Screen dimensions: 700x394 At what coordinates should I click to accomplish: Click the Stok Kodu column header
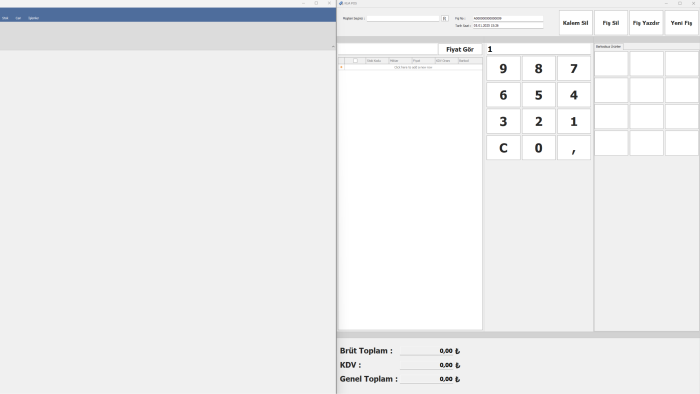(x=377, y=61)
